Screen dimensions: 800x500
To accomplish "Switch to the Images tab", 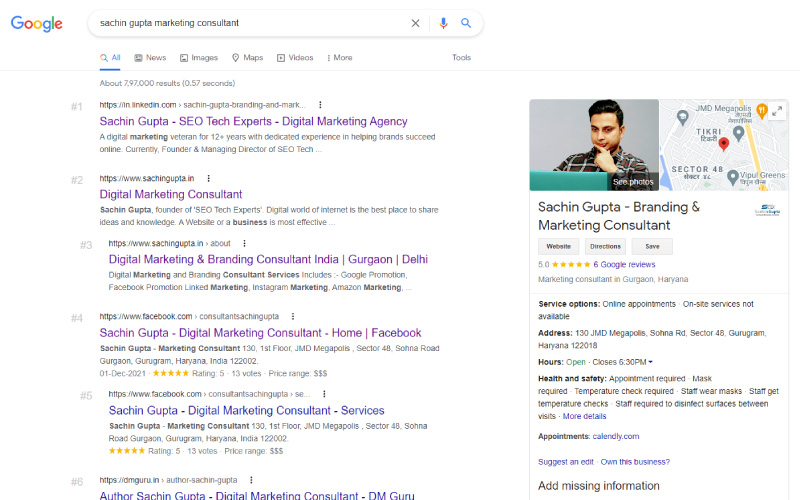I will coord(199,58).
